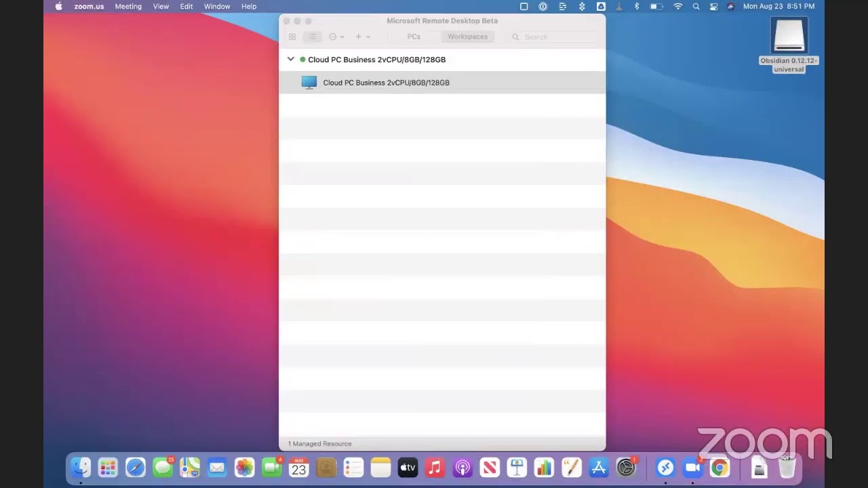Open FaceTime from the Dock
This screenshot has height=488, width=868.
271,468
